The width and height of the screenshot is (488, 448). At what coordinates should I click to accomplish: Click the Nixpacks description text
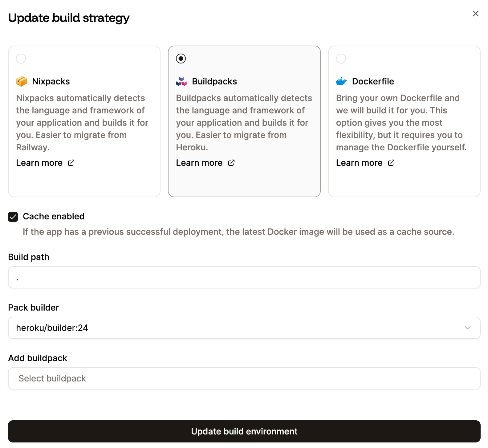coord(82,123)
